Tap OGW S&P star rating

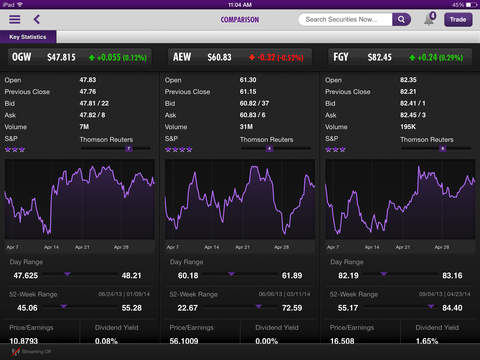click(15, 149)
